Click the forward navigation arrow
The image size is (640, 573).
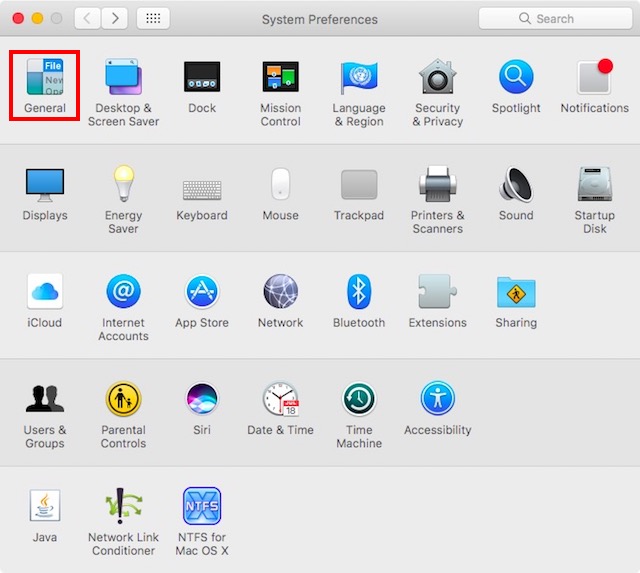(x=115, y=18)
